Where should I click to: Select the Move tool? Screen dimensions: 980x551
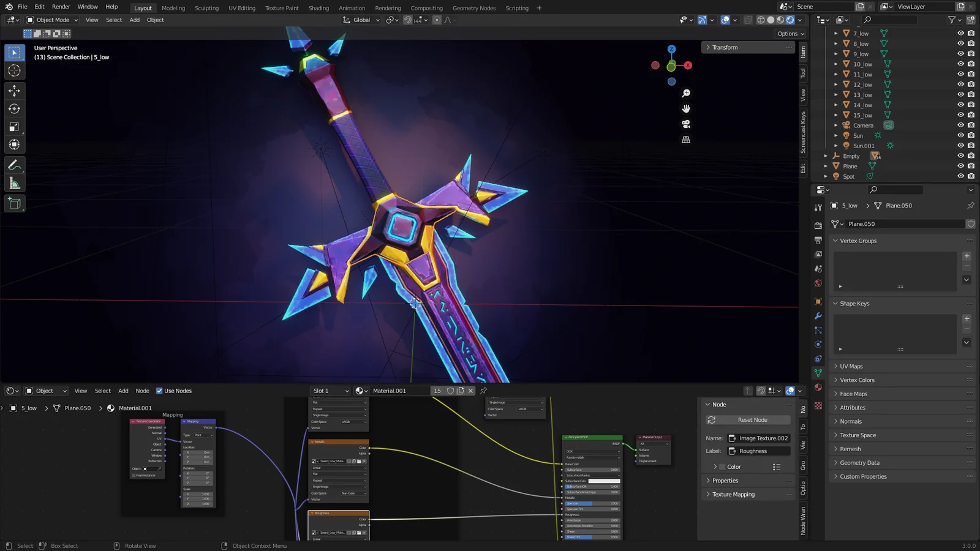pyautogui.click(x=14, y=91)
